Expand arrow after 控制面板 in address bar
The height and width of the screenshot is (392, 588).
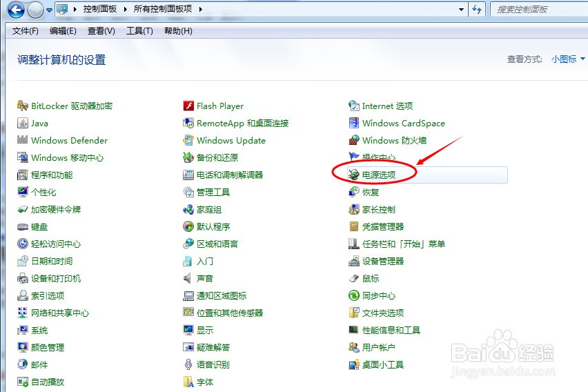[125, 9]
